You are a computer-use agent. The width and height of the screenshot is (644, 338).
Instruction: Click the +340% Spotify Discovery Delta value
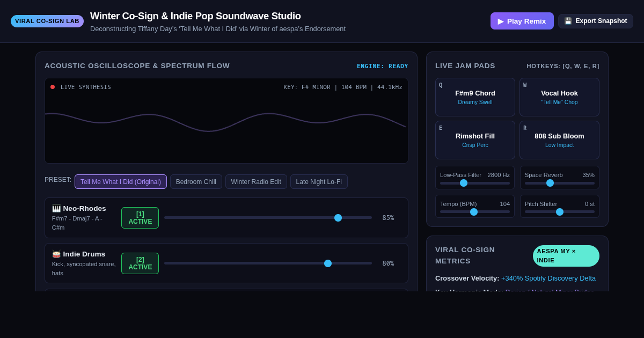(548, 278)
